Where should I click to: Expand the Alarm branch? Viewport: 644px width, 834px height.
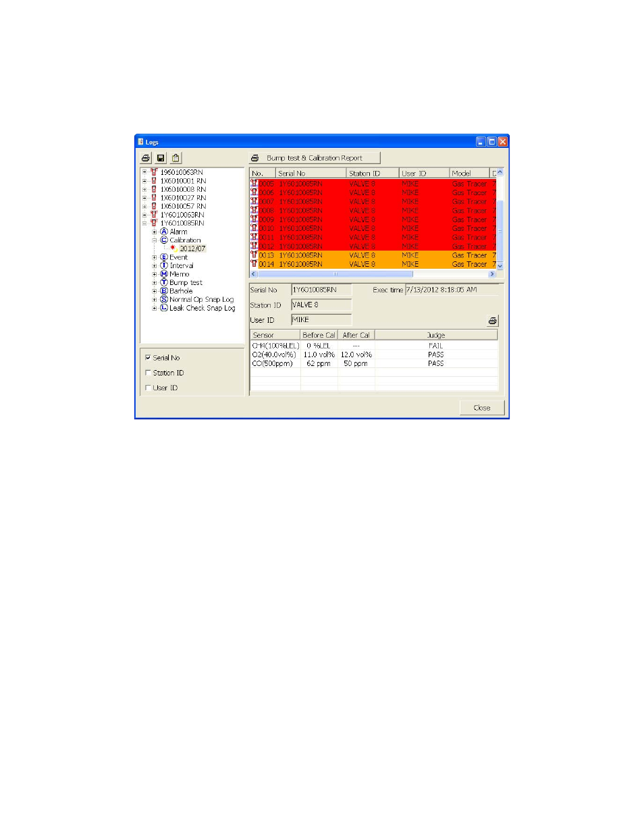155,232
